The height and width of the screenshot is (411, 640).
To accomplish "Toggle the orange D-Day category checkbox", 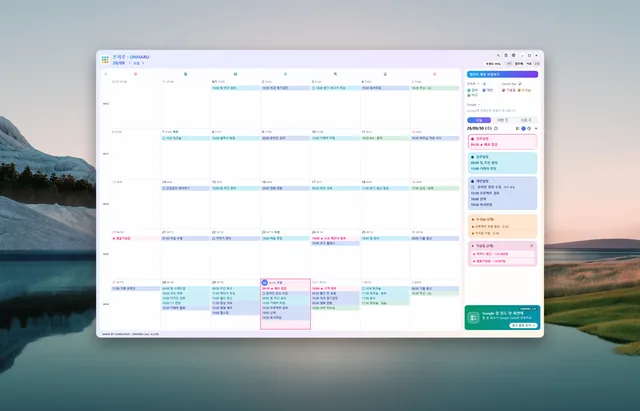I will point(519,90).
